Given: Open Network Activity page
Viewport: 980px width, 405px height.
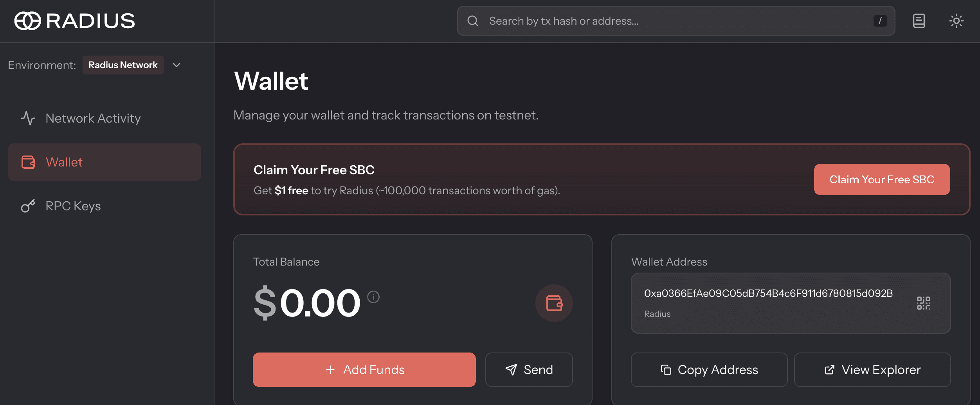Looking at the screenshot, I should point(93,118).
